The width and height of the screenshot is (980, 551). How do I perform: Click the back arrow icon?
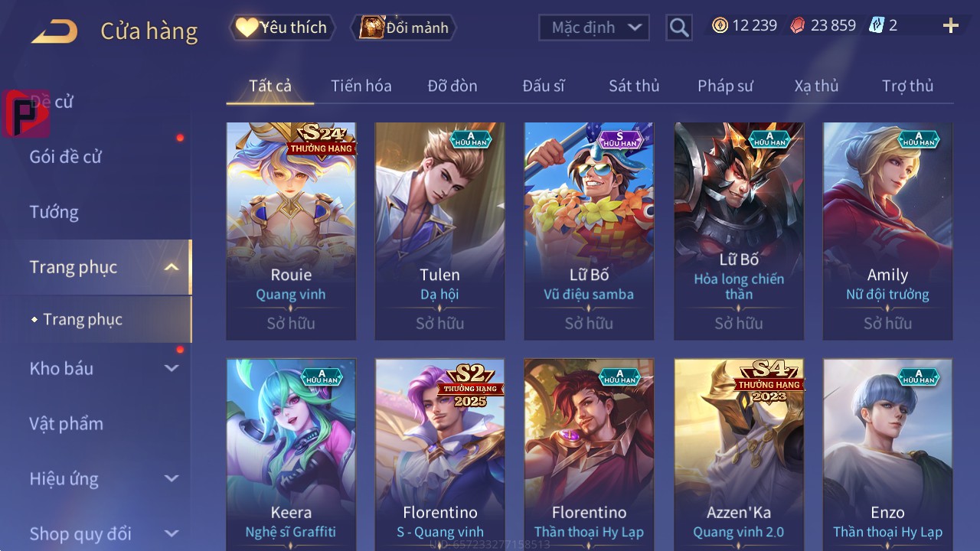click(x=54, y=31)
